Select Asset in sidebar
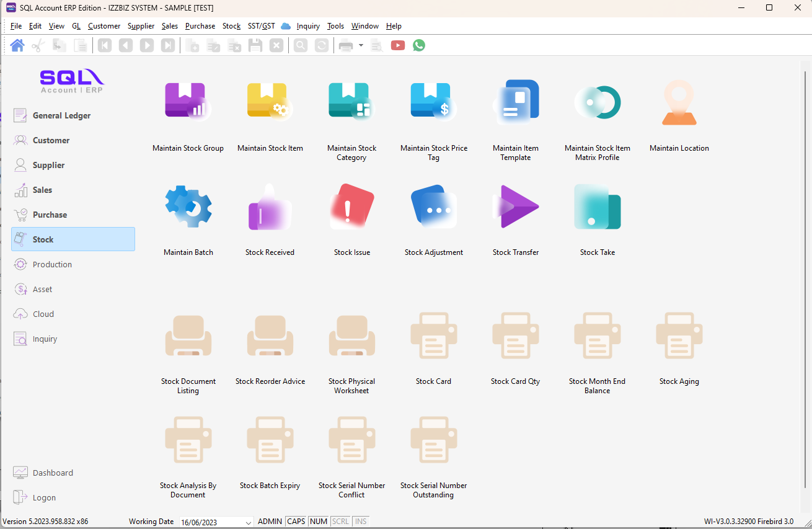 [x=73, y=289]
